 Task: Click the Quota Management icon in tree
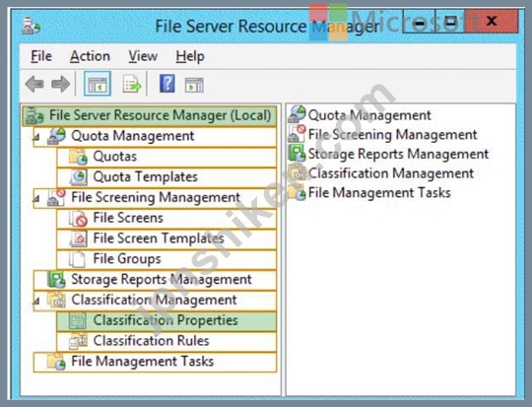click(56, 136)
